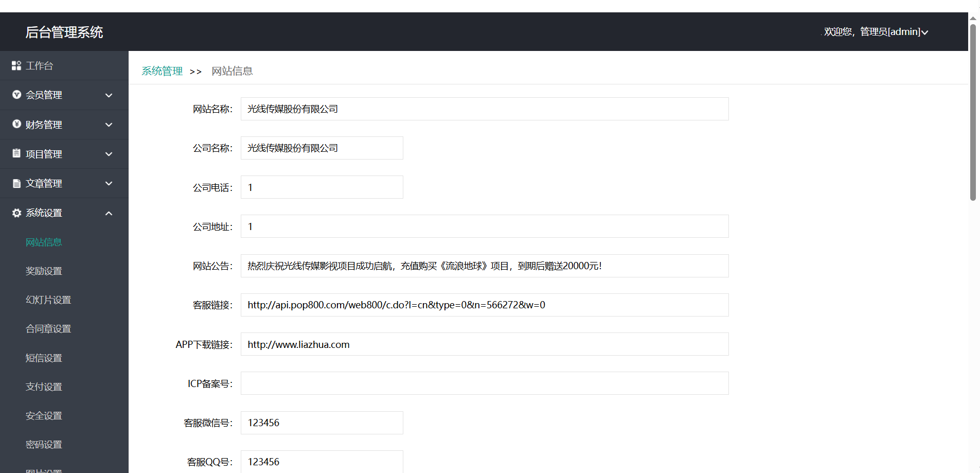This screenshot has height=473, width=980.
Task: Open 支付设置 submenu item
Action: coord(44,387)
